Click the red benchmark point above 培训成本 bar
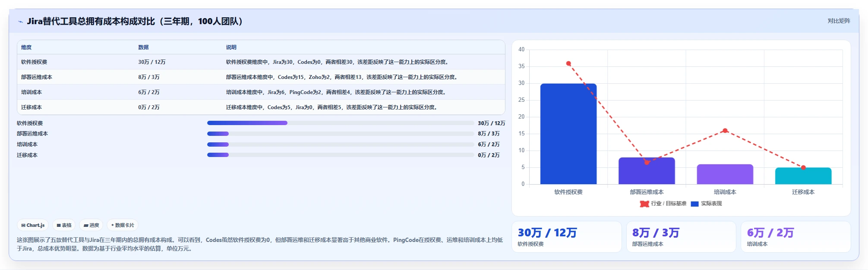 coord(725,130)
